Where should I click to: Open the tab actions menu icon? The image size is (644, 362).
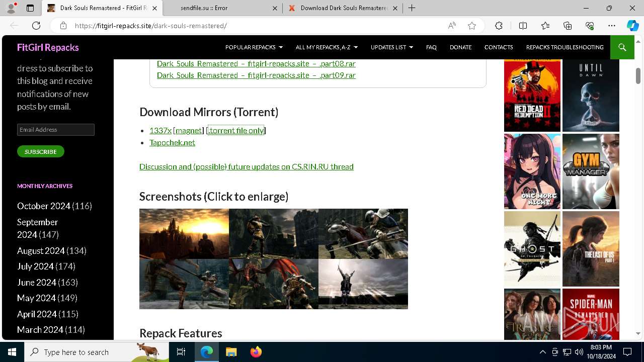point(30,8)
